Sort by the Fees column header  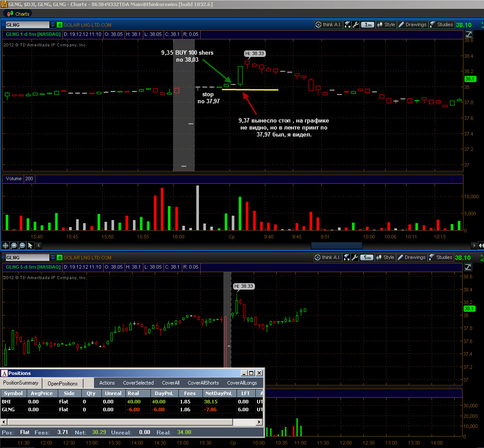coord(190,393)
